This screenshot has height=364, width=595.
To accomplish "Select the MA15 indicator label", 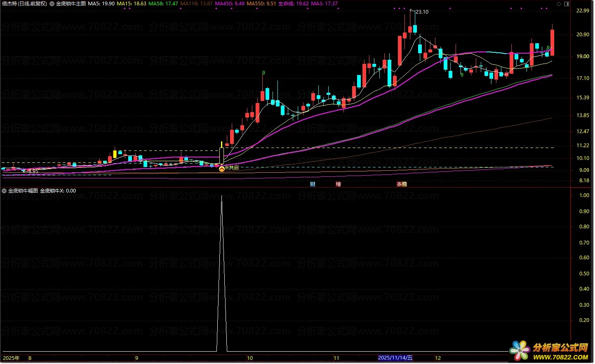I will click(132, 4).
